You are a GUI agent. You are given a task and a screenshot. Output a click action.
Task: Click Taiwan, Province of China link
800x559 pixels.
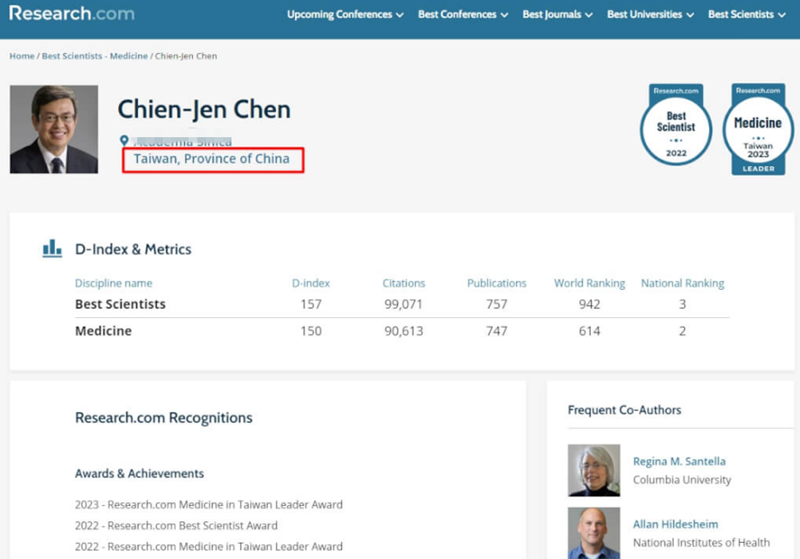[212, 159]
